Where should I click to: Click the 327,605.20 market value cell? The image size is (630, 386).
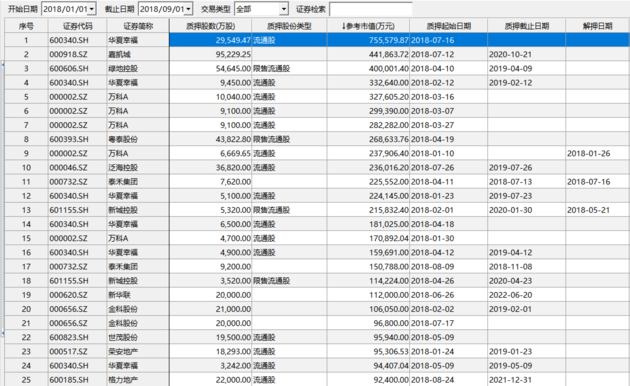pos(368,97)
